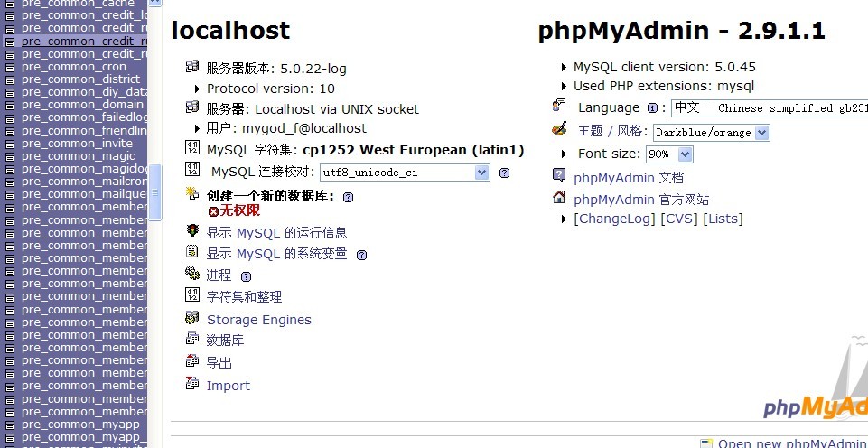
Task: Open the character sets (字符集和整理) link
Action: pos(244,297)
